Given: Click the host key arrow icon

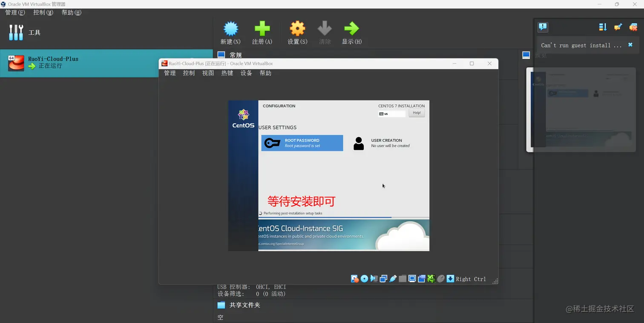Looking at the screenshot, I should (450, 279).
